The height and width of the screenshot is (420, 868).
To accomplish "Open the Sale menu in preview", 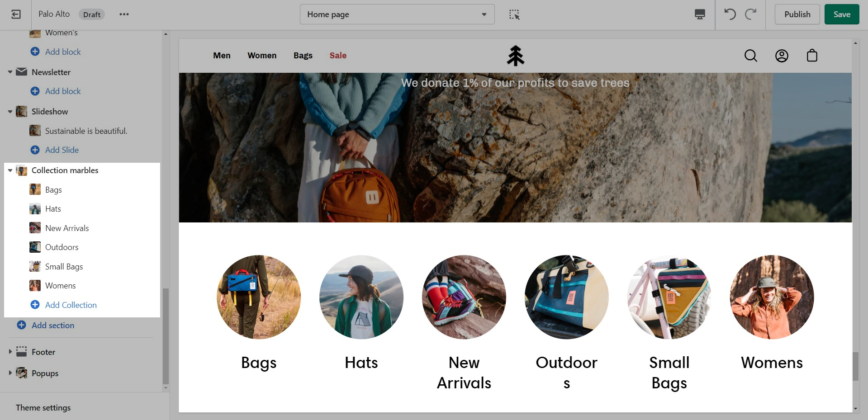I will coord(338,56).
